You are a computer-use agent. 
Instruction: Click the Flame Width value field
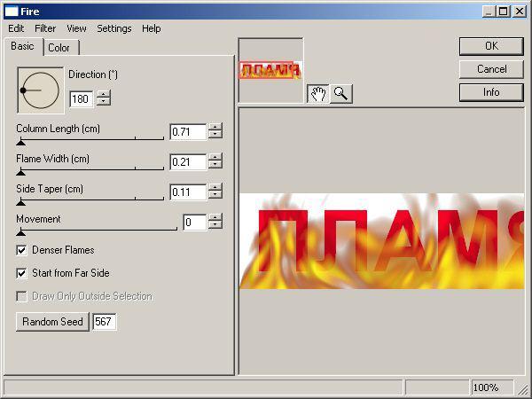188,162
